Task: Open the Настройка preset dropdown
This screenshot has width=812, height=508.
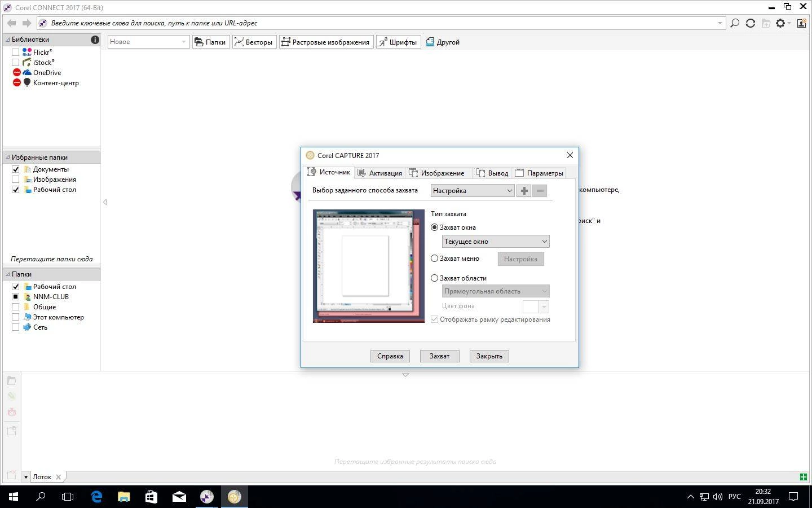Action: point(473,191)
